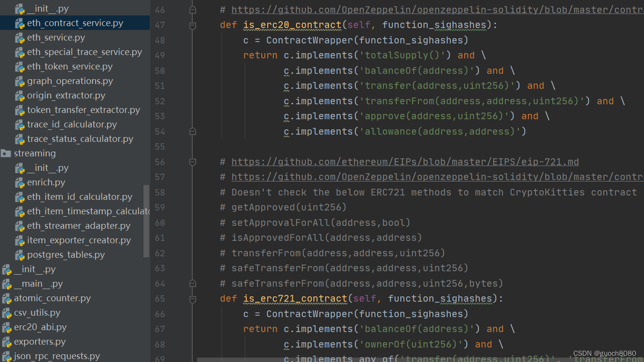Click fold marker at line 46
The height and width of the screenshot is (362, 644).
pyautogui.click(x=192, y=10)
